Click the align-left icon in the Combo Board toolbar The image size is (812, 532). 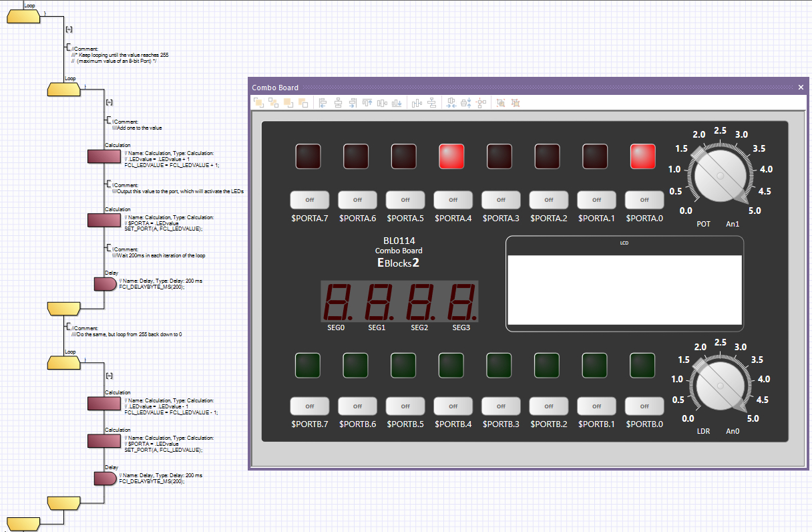coord(323,102)
